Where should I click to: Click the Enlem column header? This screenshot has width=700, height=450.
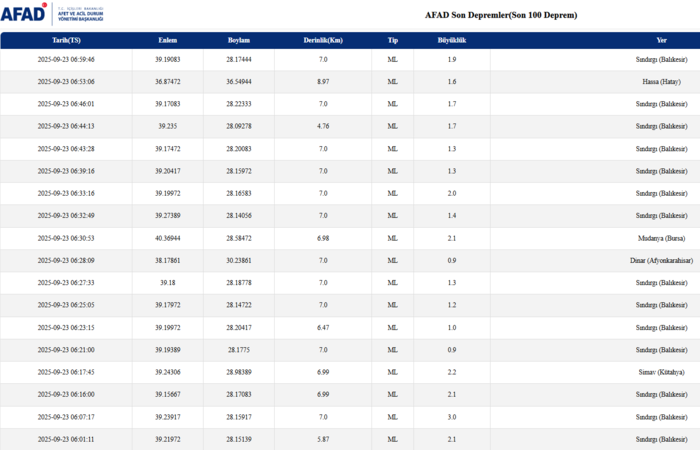tap(168, 40)
